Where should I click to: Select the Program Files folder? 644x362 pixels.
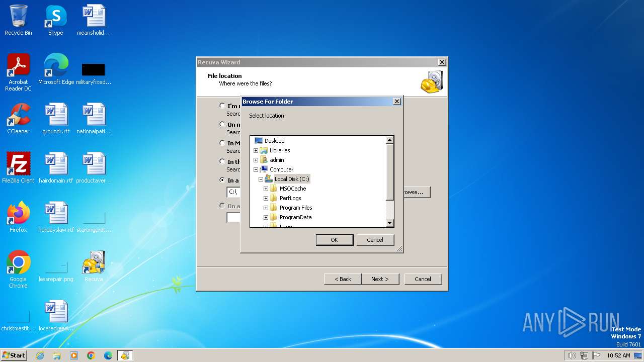296,208
